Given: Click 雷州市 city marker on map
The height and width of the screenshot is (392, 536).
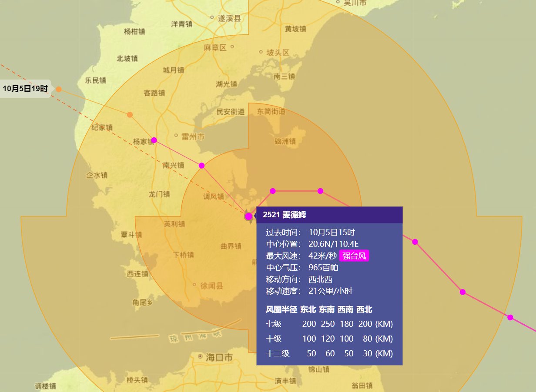Looking at the screenshot, I should (x=176, y=135).
